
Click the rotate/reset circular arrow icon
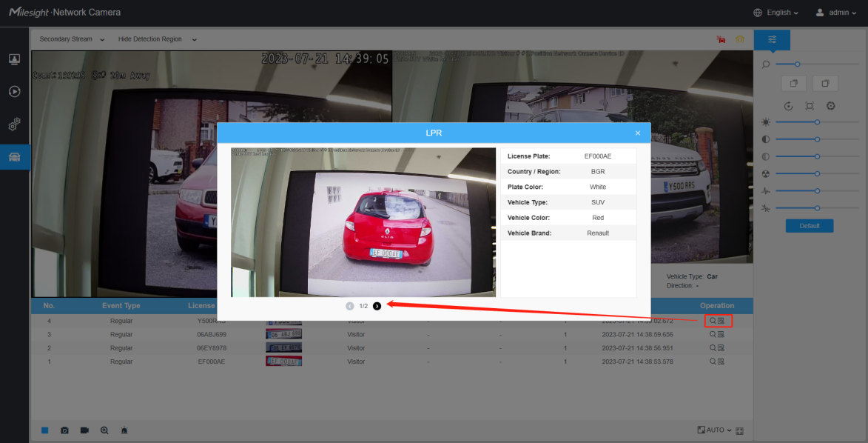(x=789, y=106)
